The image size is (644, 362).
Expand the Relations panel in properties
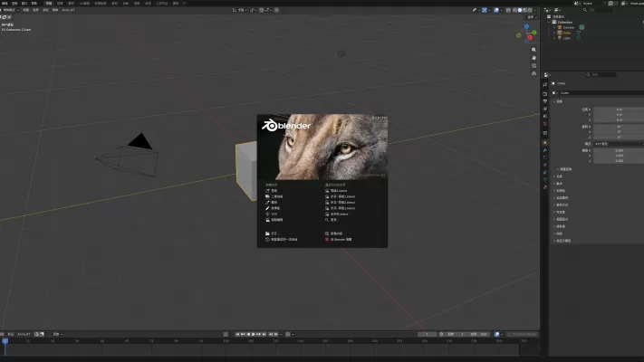[x=559, y=176]
